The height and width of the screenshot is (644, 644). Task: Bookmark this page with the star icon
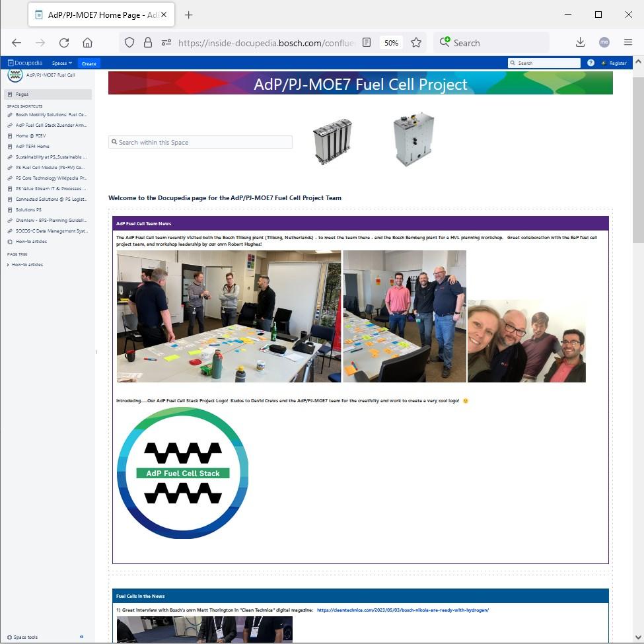click(416, 42)
